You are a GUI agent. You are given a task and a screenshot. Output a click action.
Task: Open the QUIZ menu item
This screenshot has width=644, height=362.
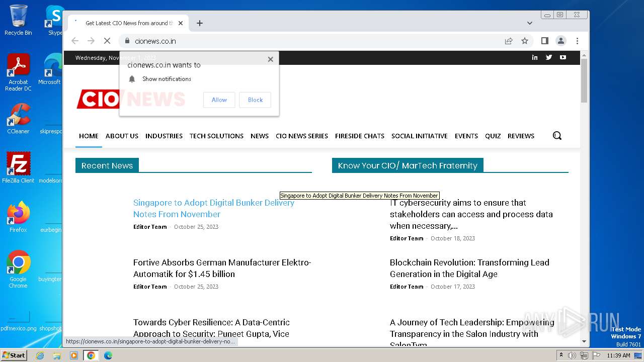493,136
